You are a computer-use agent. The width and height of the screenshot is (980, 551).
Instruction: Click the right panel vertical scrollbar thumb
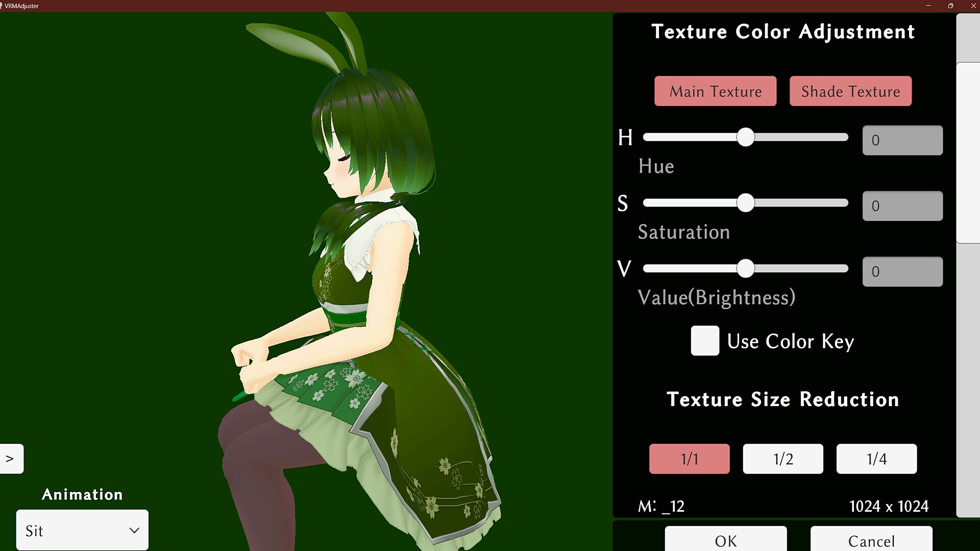tap(968, 153)
